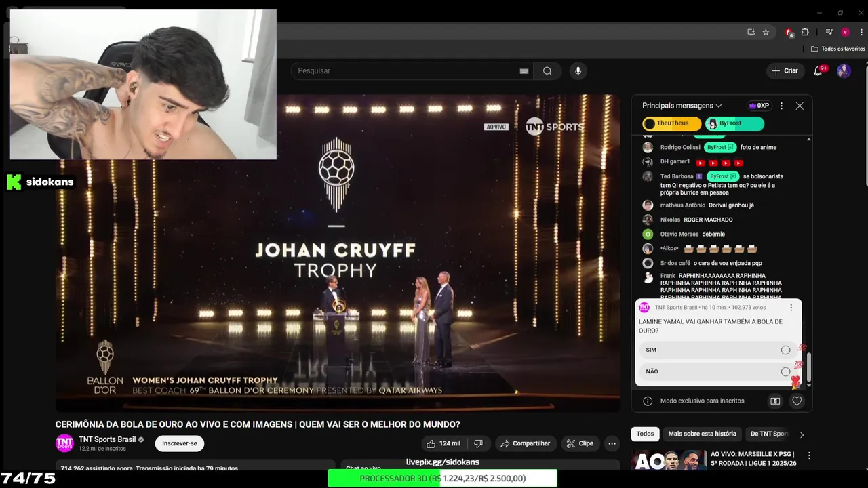Viewport: 868px width, 488px height.
Task: Click the Ted Barbosa chat username
Action: pyautogui.click(x=677, y=176)
